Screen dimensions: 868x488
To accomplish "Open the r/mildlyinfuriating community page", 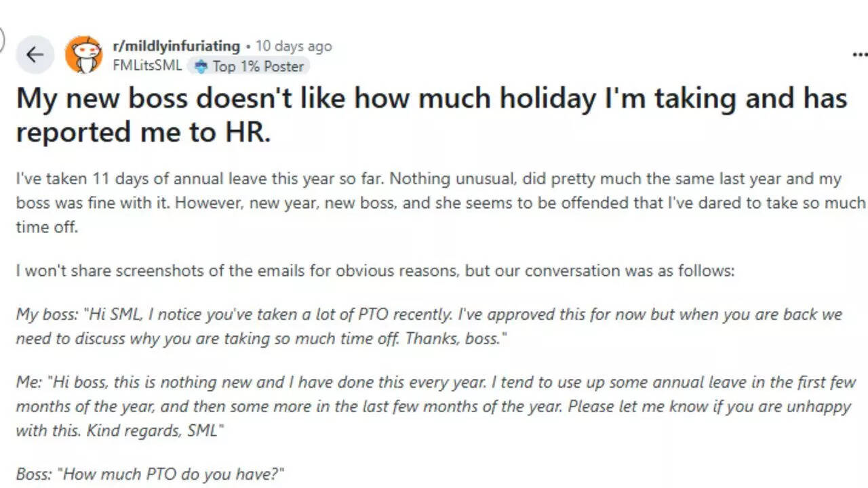I will (178, 46).
